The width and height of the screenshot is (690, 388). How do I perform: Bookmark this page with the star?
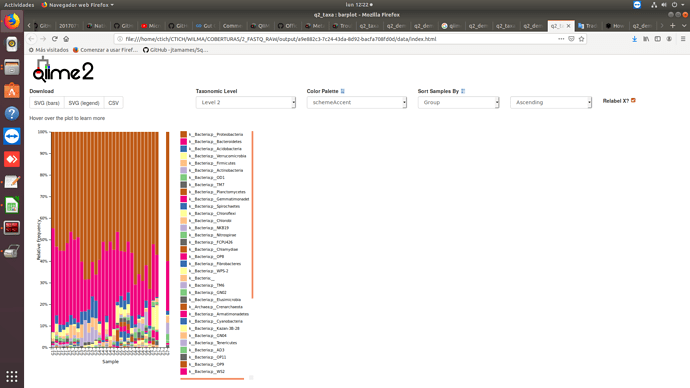click(x=581, y=39)
